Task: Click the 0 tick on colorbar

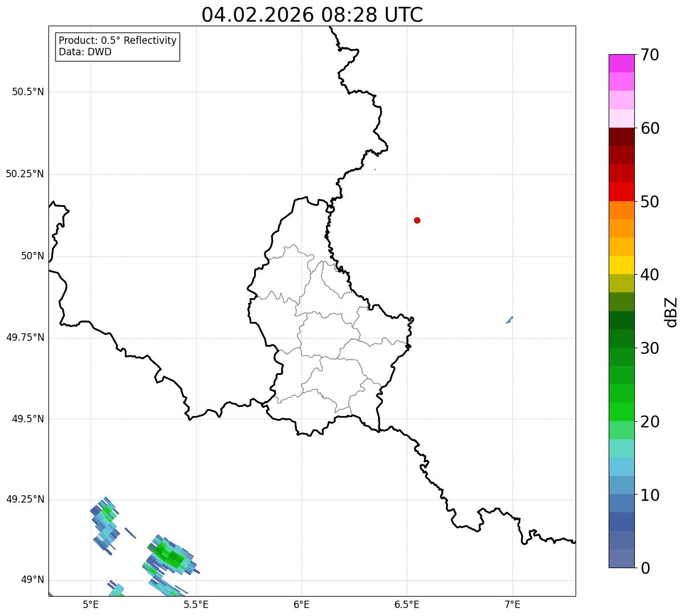Action: [645, 568]
